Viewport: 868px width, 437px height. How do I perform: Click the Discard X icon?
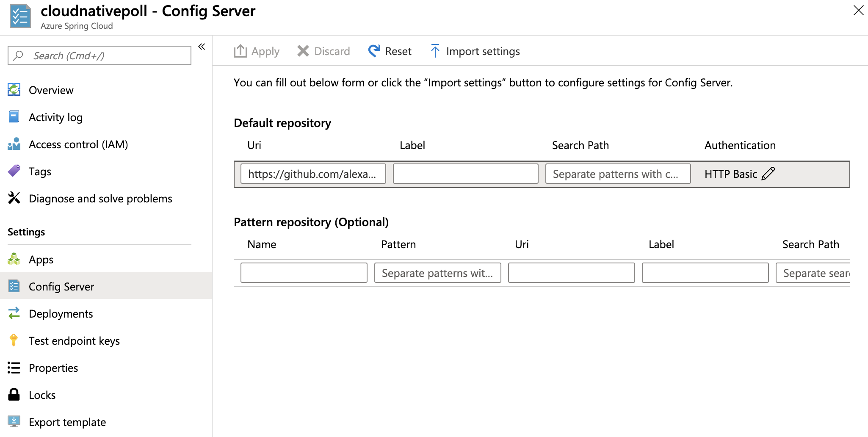pos(303,51)
